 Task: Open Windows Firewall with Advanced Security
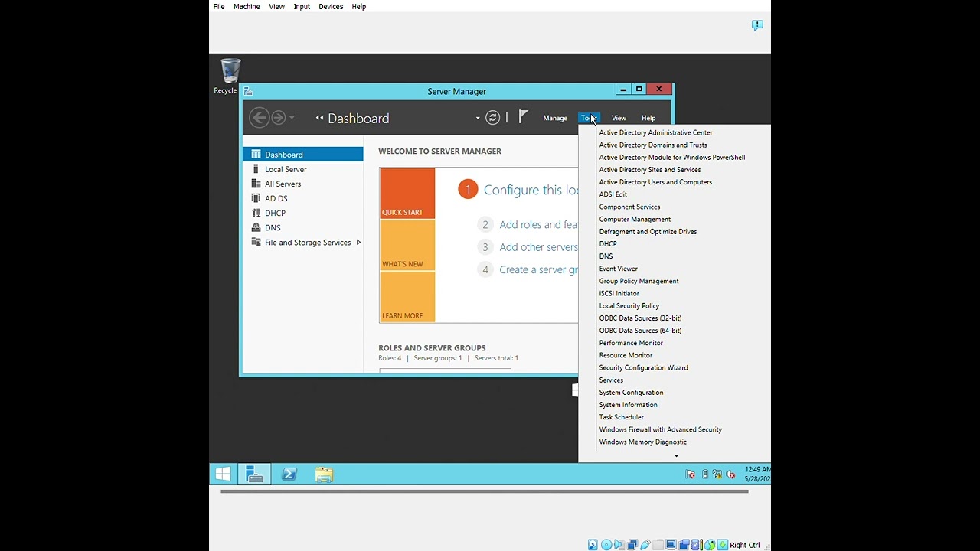click(x=660, y=429)
